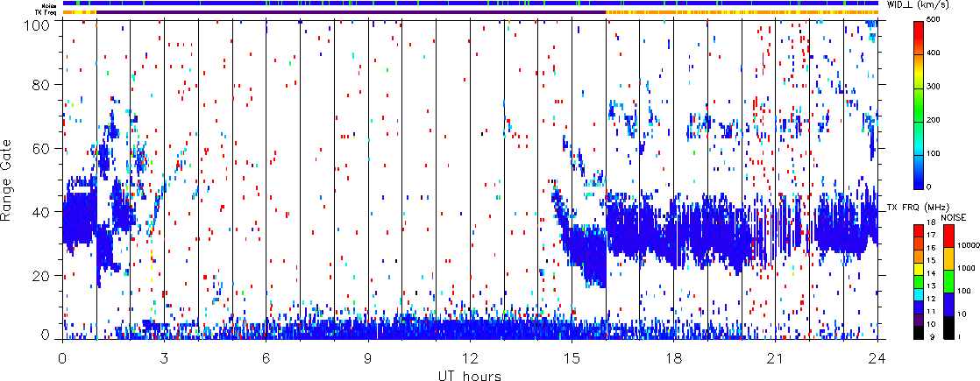Click the 24 tick on the UT hours axis
This screenshot has height=381, width=980.
(877, 359)
